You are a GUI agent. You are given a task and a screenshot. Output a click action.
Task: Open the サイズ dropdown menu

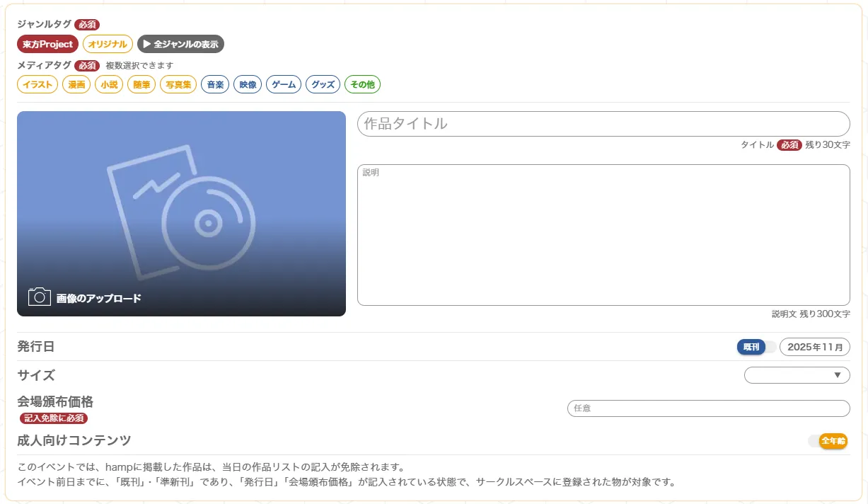pyautogui.click(x=797, y=375)
